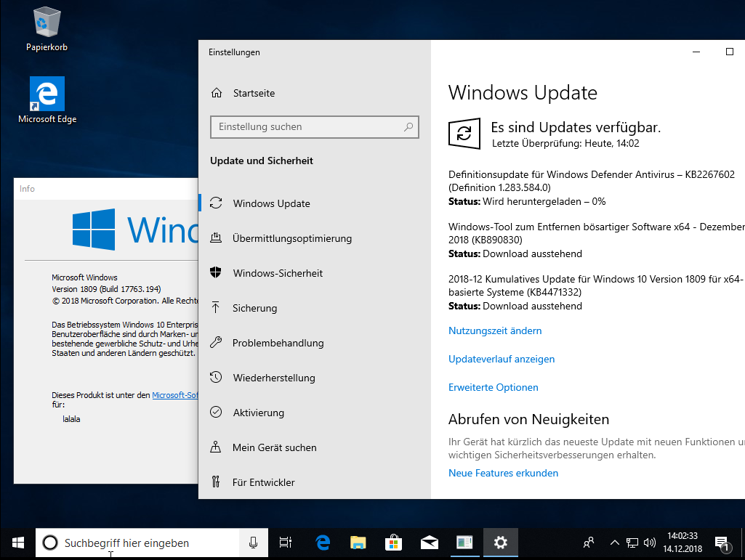Open Übermittlungsoptimierung settings page

pyautogui.click(x=291, y=238)
